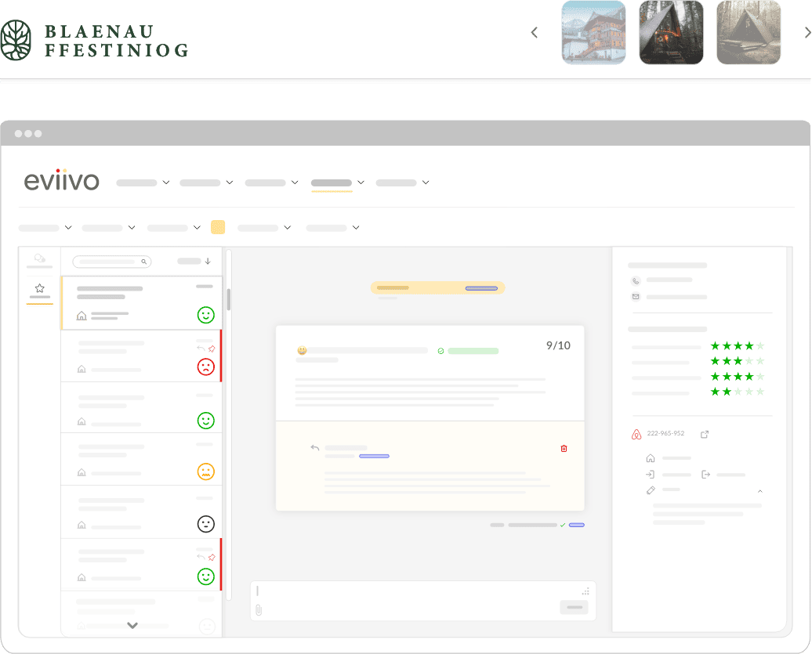Expand the fifth eviivo navigation menu chevron
812x654 pixels.
pos(426,182)
